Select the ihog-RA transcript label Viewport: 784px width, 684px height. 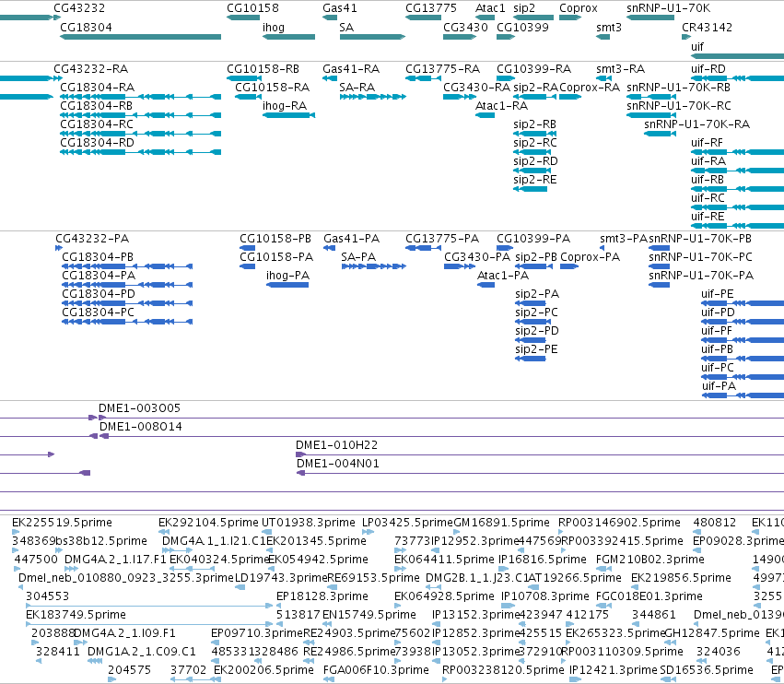click(285, 106)
